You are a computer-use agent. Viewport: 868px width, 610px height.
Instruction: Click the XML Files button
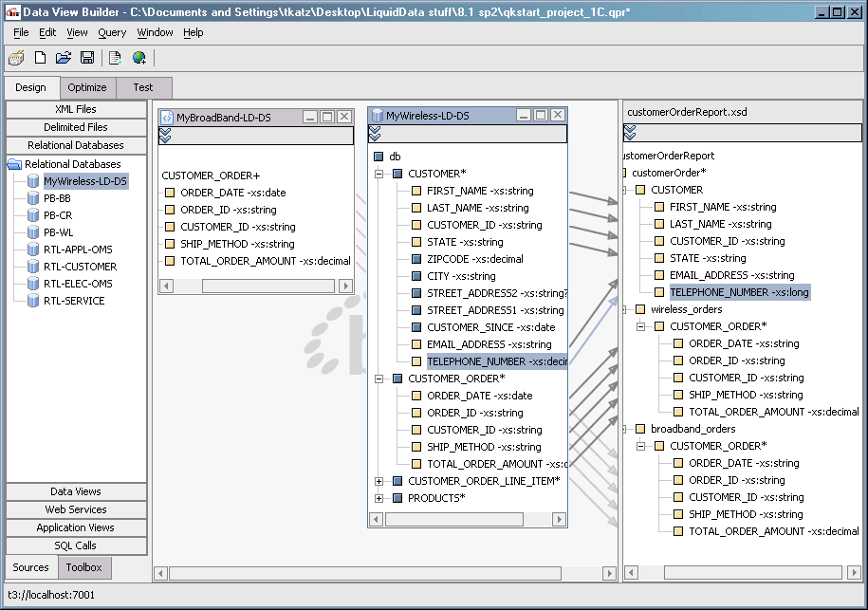coord(76,109)
